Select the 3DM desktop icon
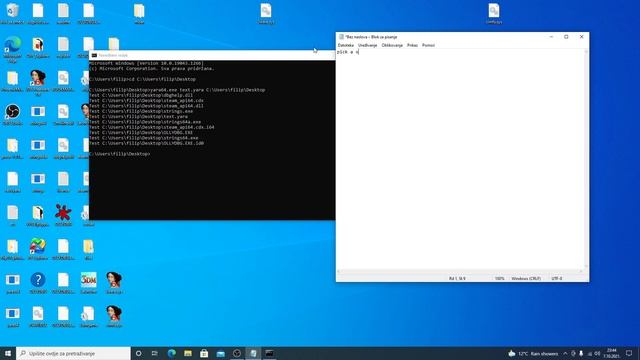Screen dimensions: 640x360 coord(89,282)
